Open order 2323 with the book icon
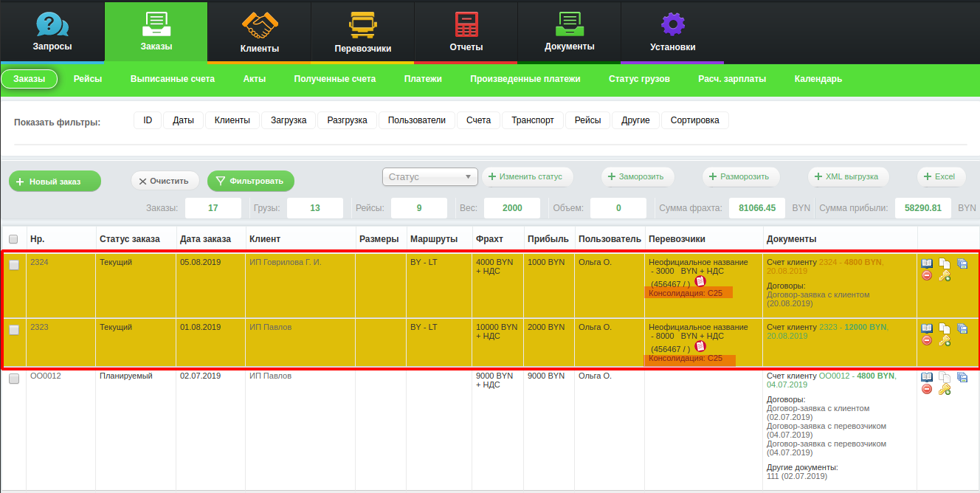 [927, 328]
